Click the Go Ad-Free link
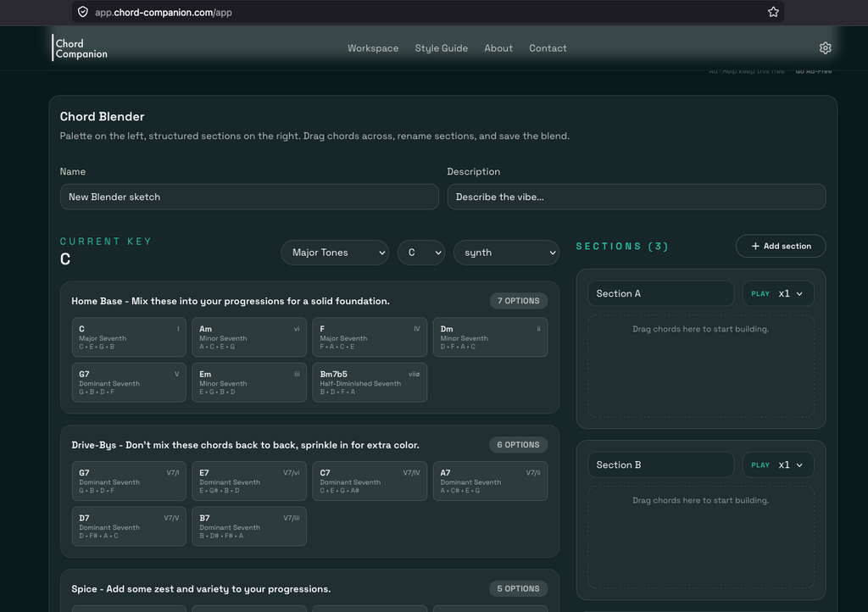The width and height of the screenshot is (868, 612). coord(813,71)
